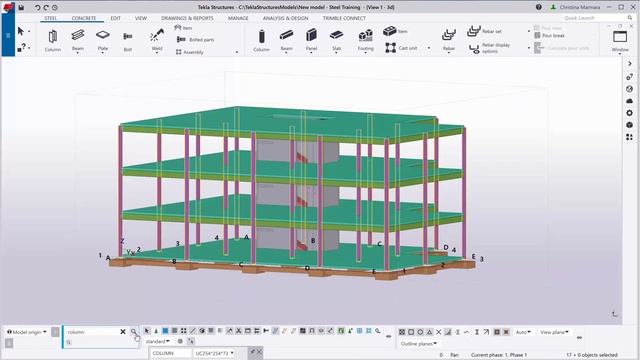Screen dimensions: 640x360
Task: Open the UC254*254*73 profile dropdown
Action: coord(214,353)
